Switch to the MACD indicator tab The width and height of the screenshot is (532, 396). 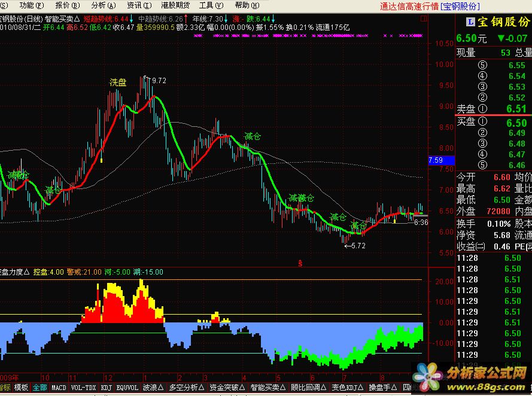coord(59,388)
